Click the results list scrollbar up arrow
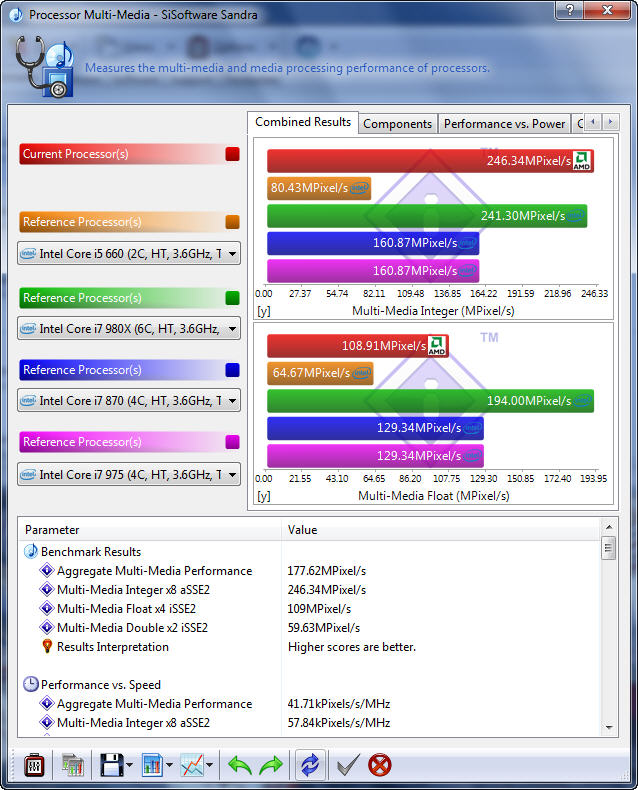Screen dimensions: 638x790 click(x=609, y=526)
